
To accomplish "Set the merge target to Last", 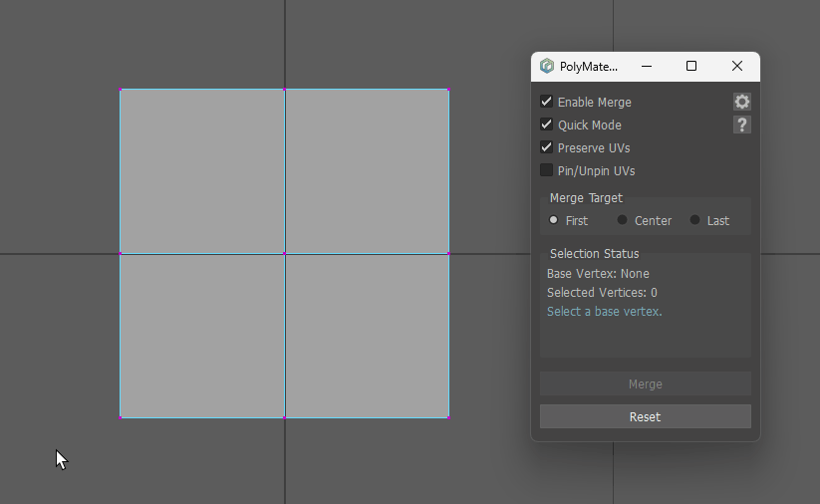I will pos(695,220).
